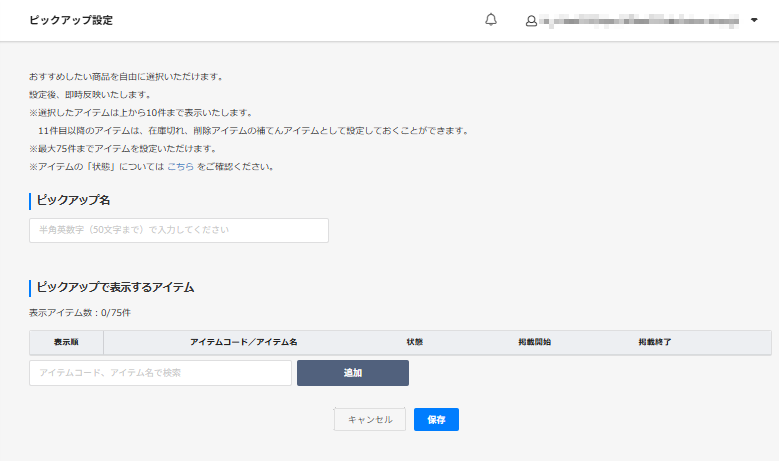Click the blue 保存 button
This screenshot has height=461, width=779.
tap(436, 419)
